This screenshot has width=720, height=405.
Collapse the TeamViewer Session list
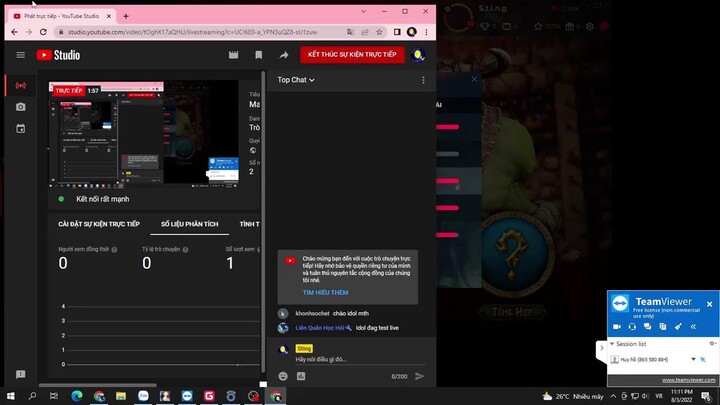(x=613, y=344)
